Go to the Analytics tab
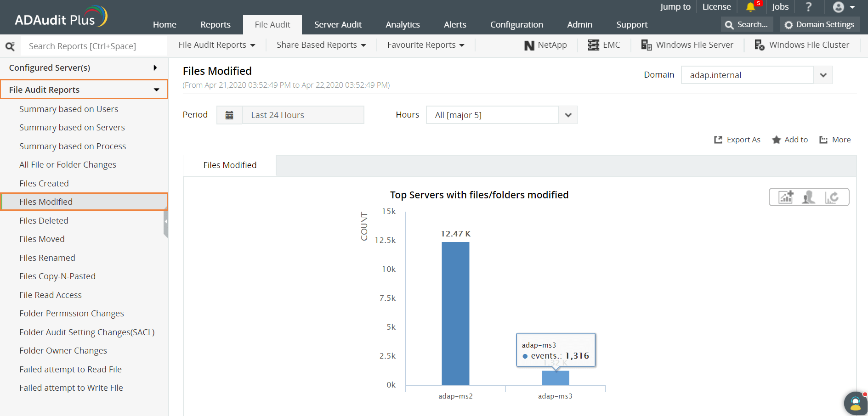868x416 pixels. pos(403,25)
